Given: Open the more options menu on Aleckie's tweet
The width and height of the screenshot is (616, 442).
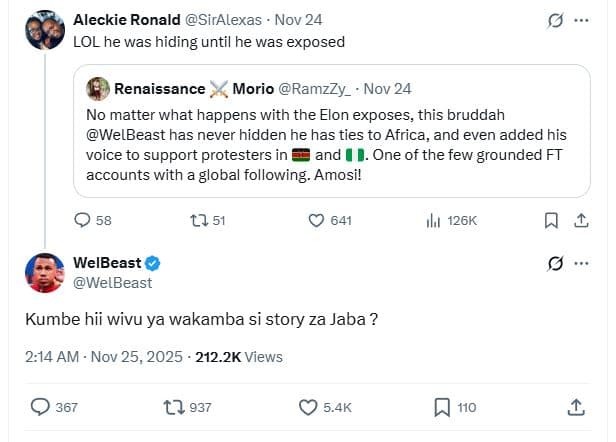Looking at the screenshot, I should coord(581,20).
